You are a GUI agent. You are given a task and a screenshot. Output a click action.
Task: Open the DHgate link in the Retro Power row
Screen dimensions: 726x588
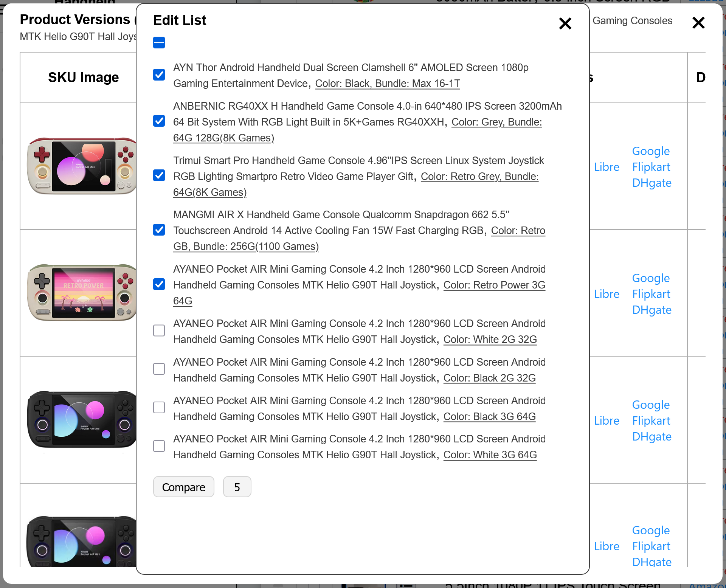(x=652, y=310)
